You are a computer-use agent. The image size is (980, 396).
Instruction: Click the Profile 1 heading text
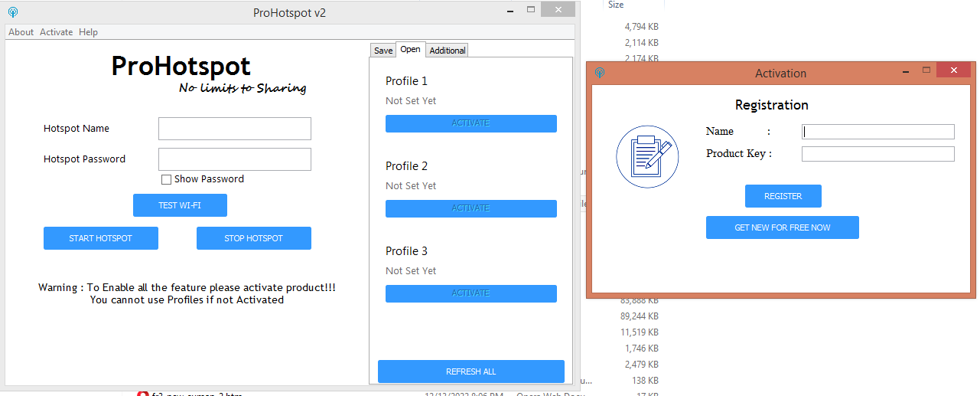coord(407,81)
